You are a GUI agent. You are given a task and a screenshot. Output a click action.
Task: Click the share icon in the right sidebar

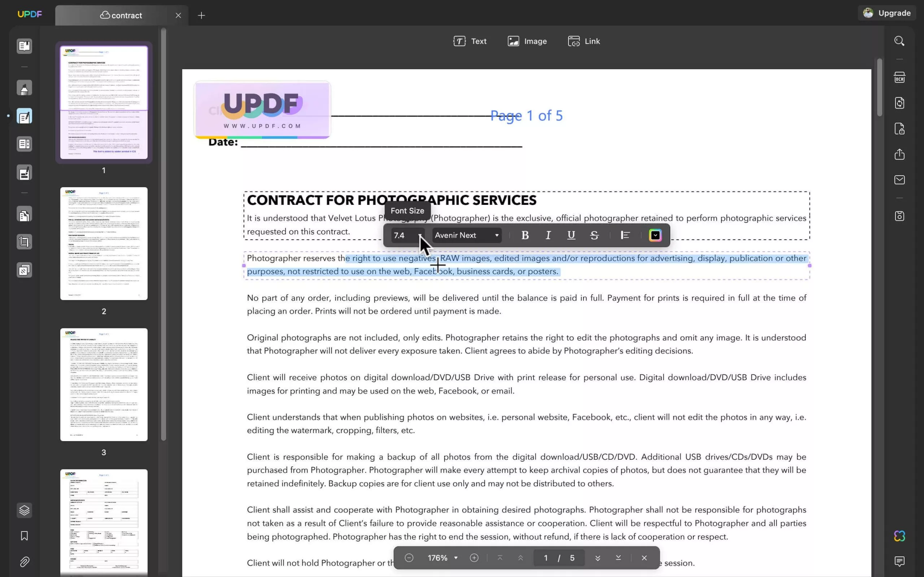[899, 155]
